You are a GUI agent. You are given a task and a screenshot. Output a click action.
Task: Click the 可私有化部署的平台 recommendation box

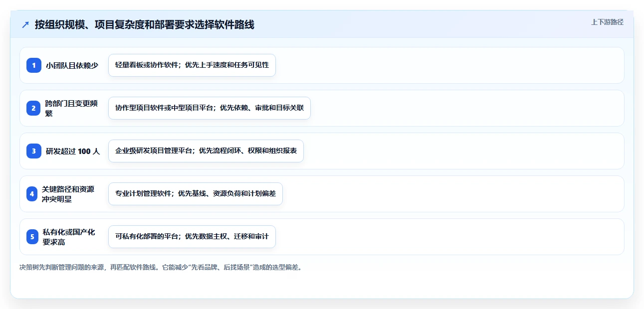(192, 237)
